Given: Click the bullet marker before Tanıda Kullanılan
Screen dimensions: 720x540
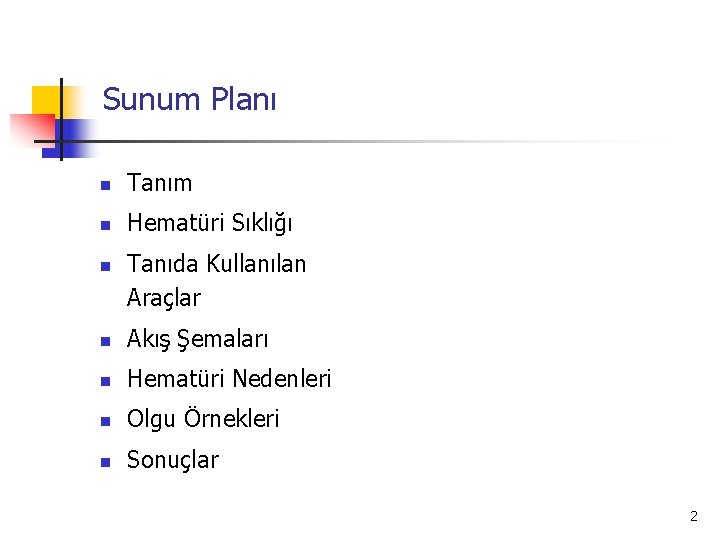Looking at the screenshot, I should click(106, 266).
